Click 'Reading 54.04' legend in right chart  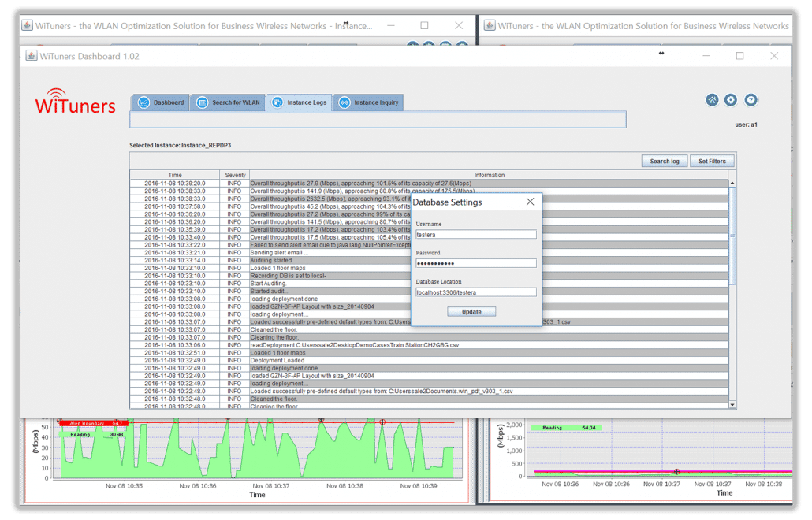(568, 428)
